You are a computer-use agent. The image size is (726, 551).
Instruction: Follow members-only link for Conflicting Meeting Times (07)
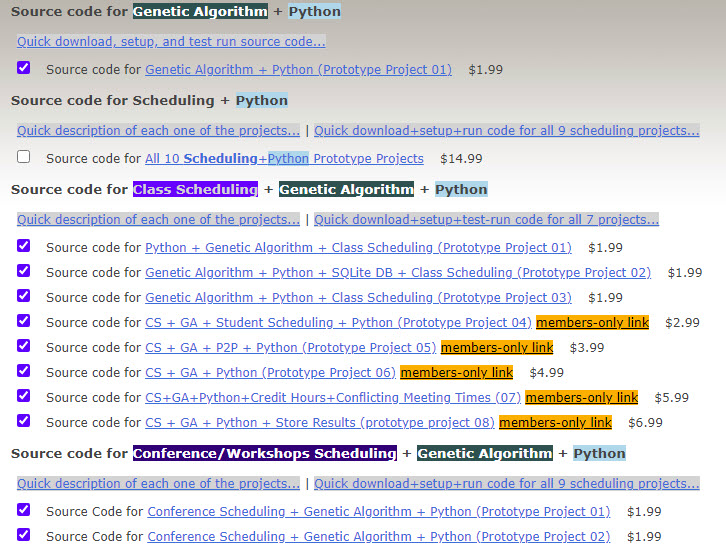[582, 397]
